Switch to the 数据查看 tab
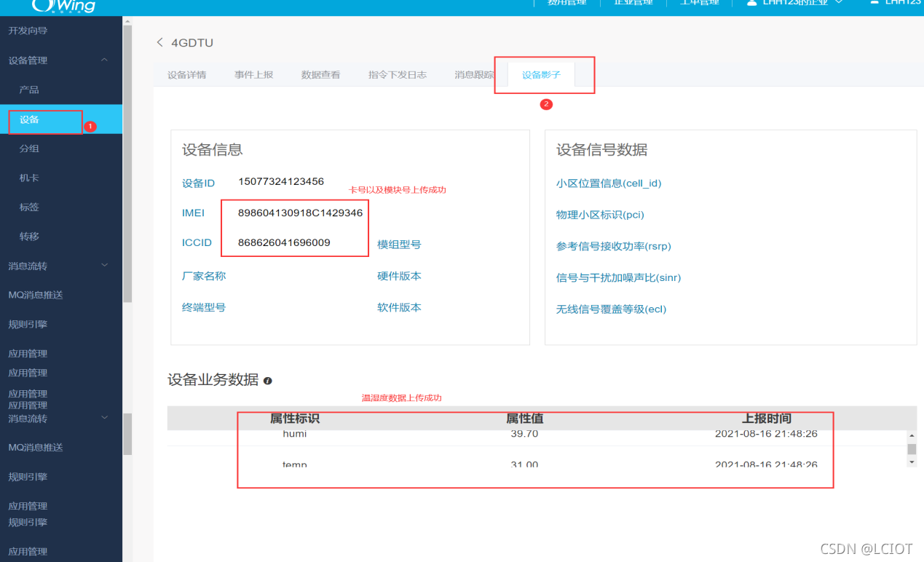 (321, 75)
